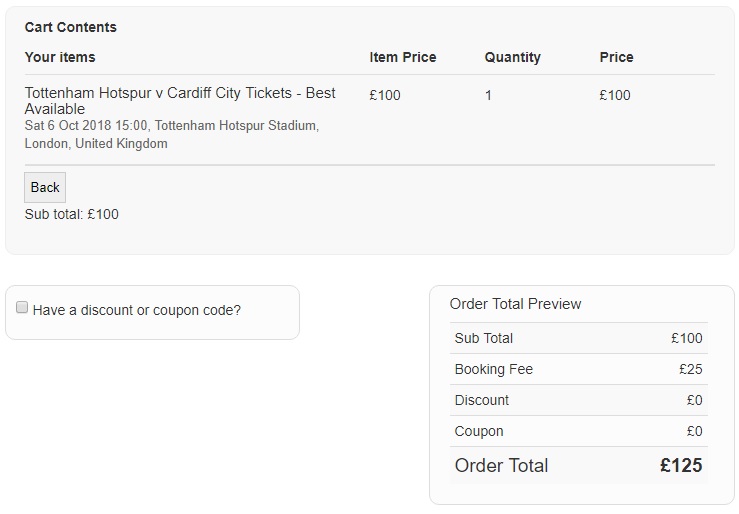Click the "Item Price" column header

coord(403,57)
